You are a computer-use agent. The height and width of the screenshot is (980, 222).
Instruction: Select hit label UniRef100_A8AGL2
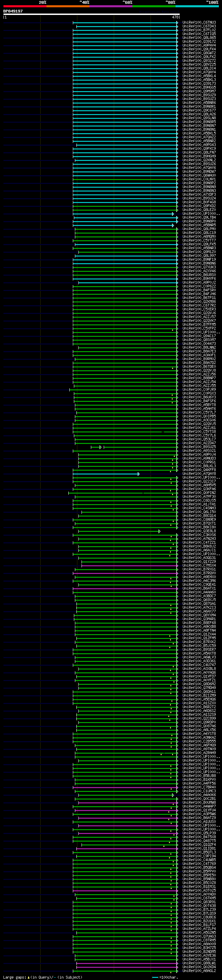199,971
